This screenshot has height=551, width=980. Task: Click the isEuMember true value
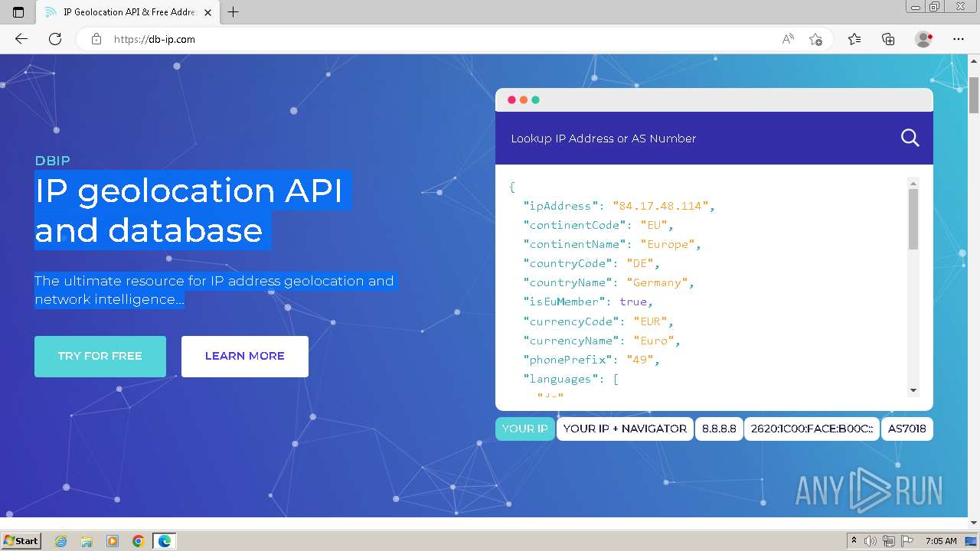tap(633, 302)
